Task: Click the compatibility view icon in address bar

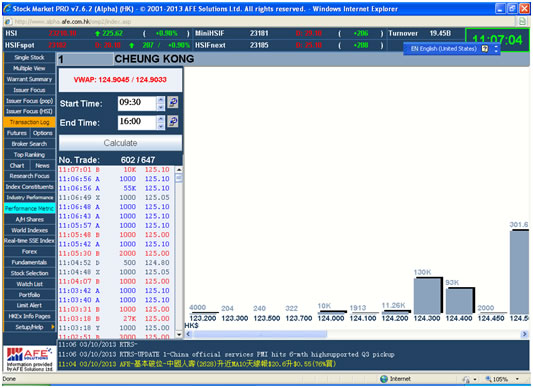Action: 522,21
